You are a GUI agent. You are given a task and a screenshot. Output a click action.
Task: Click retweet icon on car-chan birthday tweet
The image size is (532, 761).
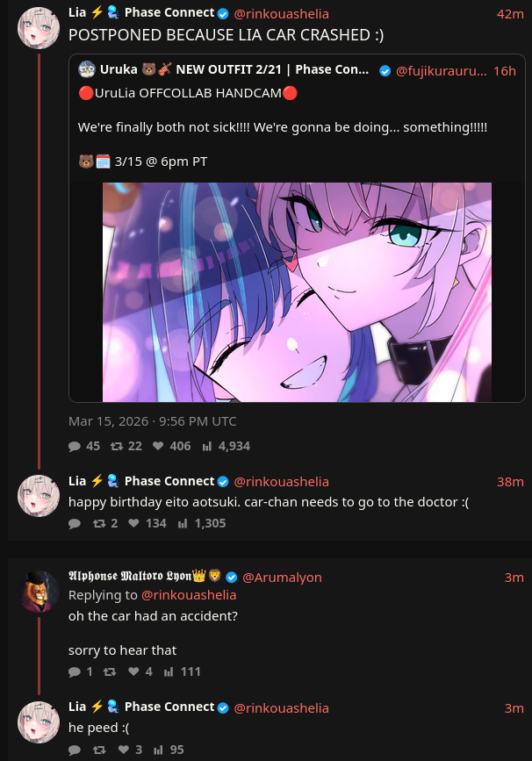pyautogui.click(x=99, y=523)
